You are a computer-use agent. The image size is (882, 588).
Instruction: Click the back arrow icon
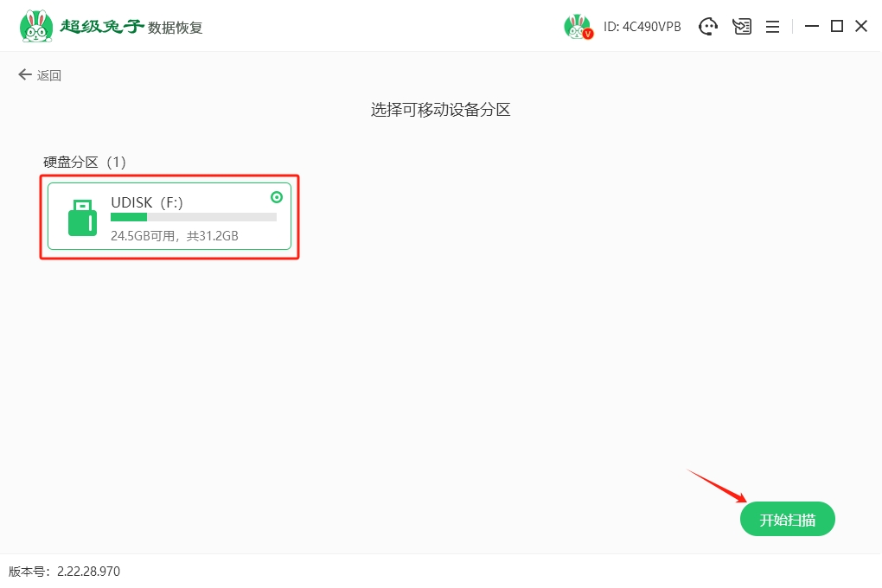pyautogui.click(x=24, y=75)
